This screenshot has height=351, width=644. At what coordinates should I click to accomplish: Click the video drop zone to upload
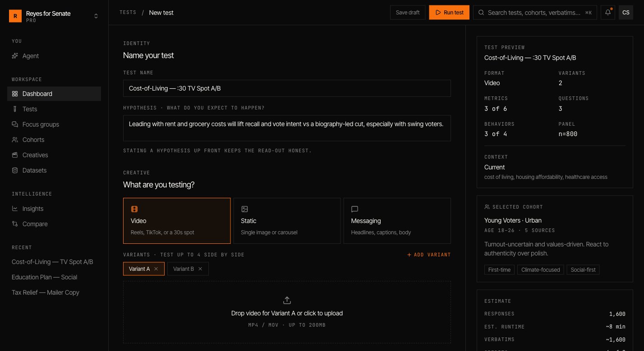[287, 312]
